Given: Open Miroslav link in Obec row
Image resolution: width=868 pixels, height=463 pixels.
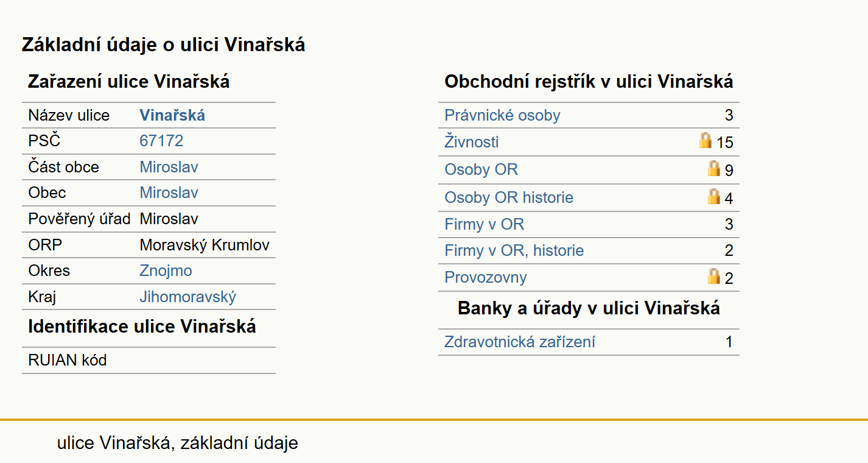Looking at the screenshot, I should [169, 193].
